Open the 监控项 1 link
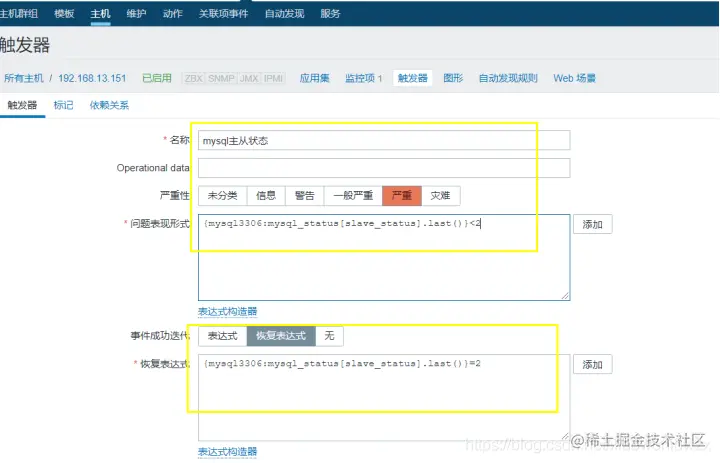The width and height of the screenshot is (720, 463). pos(363,78)
